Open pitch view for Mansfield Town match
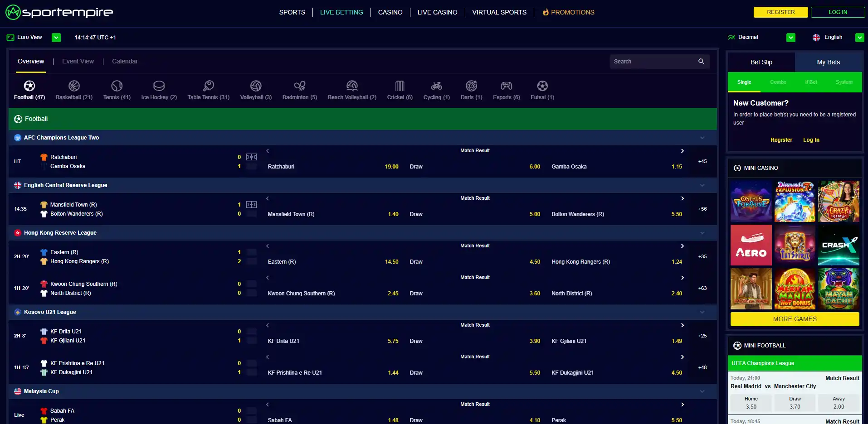Viewport: 868px width, 424px height. 251,205
